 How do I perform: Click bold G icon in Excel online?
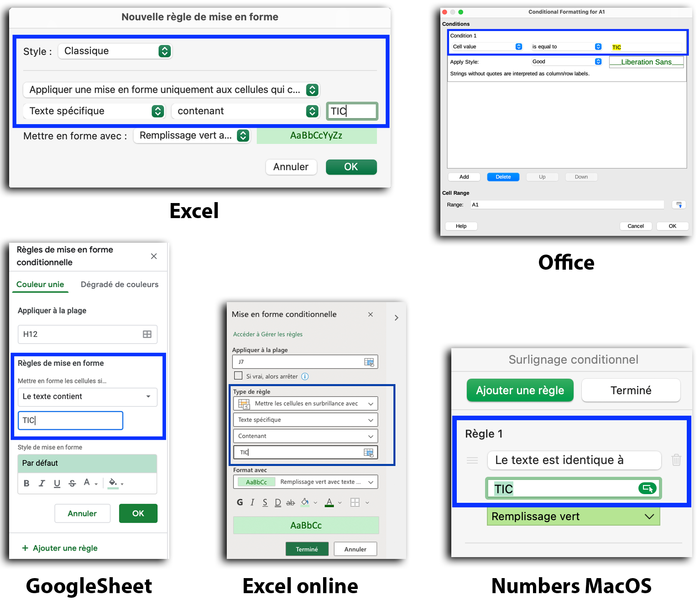(240, 502)
